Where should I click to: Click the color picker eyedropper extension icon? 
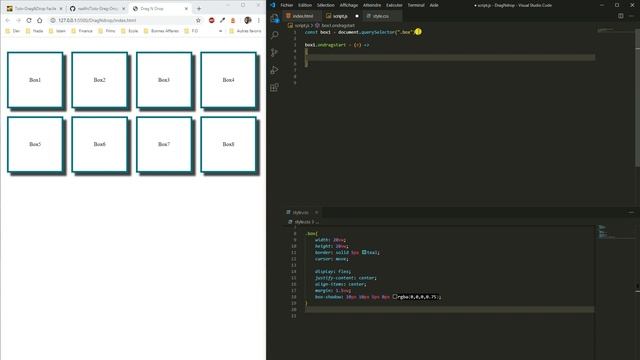click(222, 20)
